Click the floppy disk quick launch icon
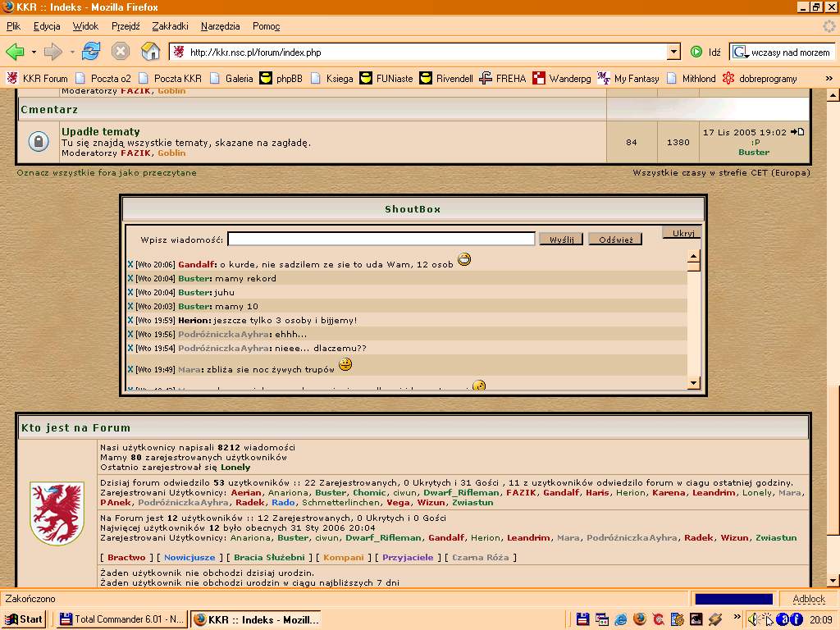 583,619
